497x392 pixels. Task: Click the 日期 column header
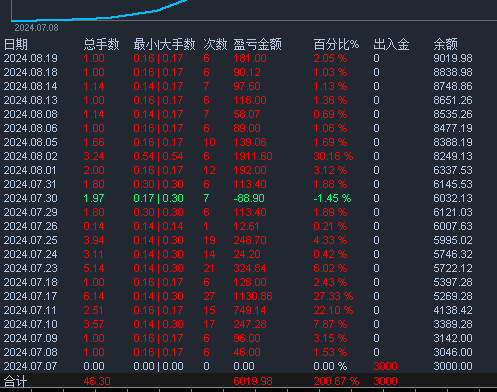pyautogui.click(x=15, y=44)
